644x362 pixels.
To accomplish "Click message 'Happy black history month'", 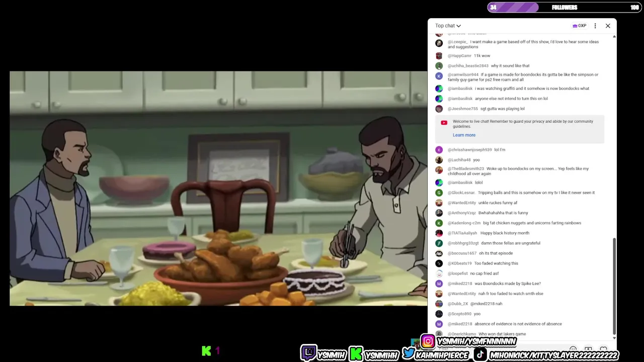I will [x=505, y=233].
